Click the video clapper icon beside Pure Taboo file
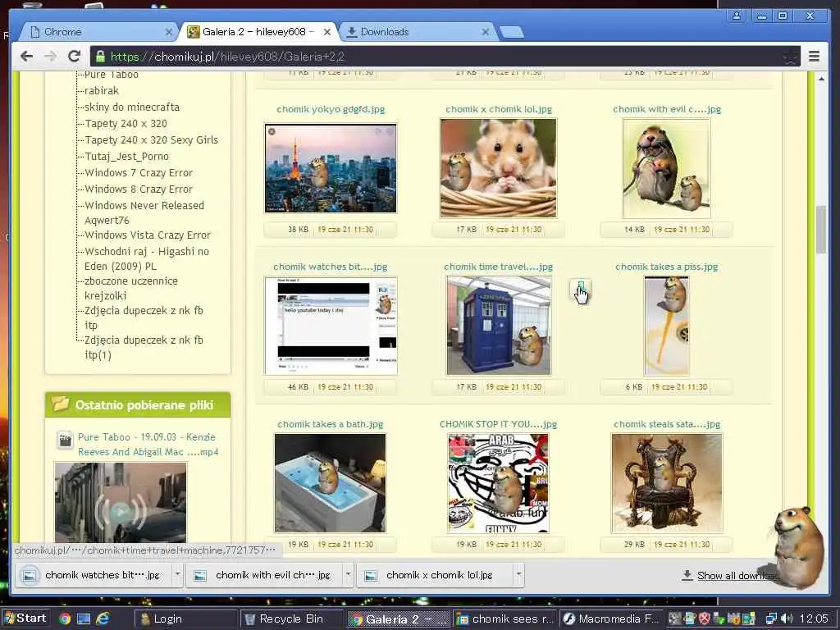 click(x=65, y=440)
